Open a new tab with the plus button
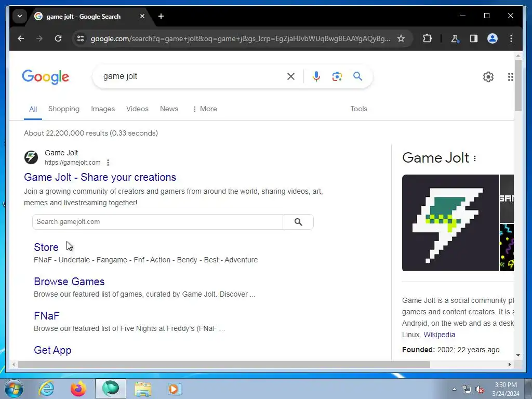 (x=161, y=16)
